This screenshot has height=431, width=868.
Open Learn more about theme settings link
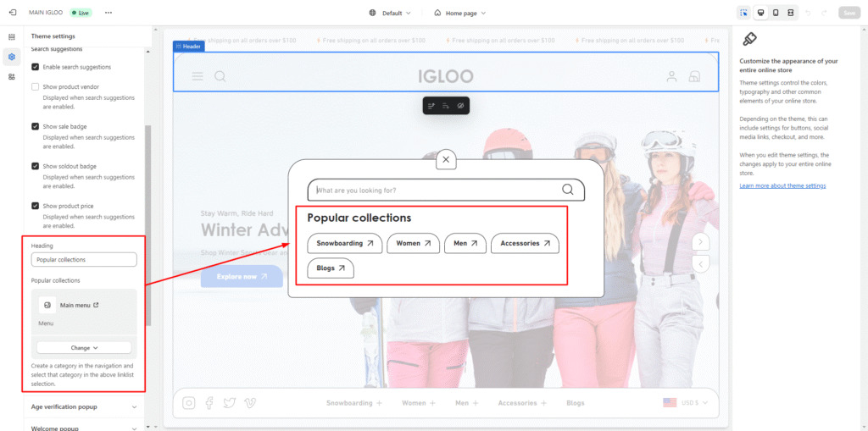tap(782, 185)
